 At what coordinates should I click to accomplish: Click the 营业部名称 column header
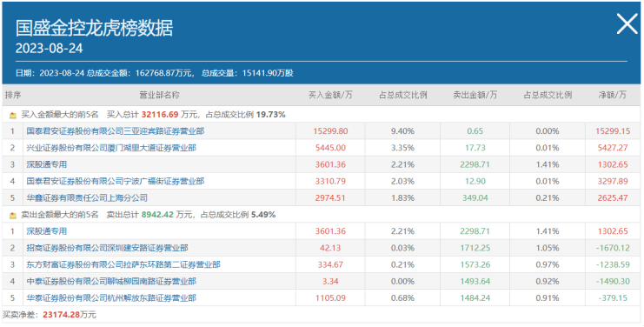[159, 95]
